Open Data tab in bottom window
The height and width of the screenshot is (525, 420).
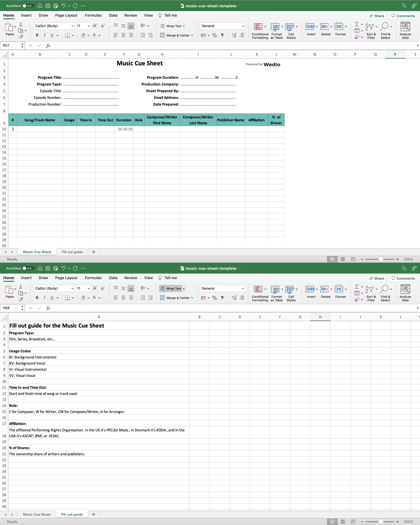[113, 278]
